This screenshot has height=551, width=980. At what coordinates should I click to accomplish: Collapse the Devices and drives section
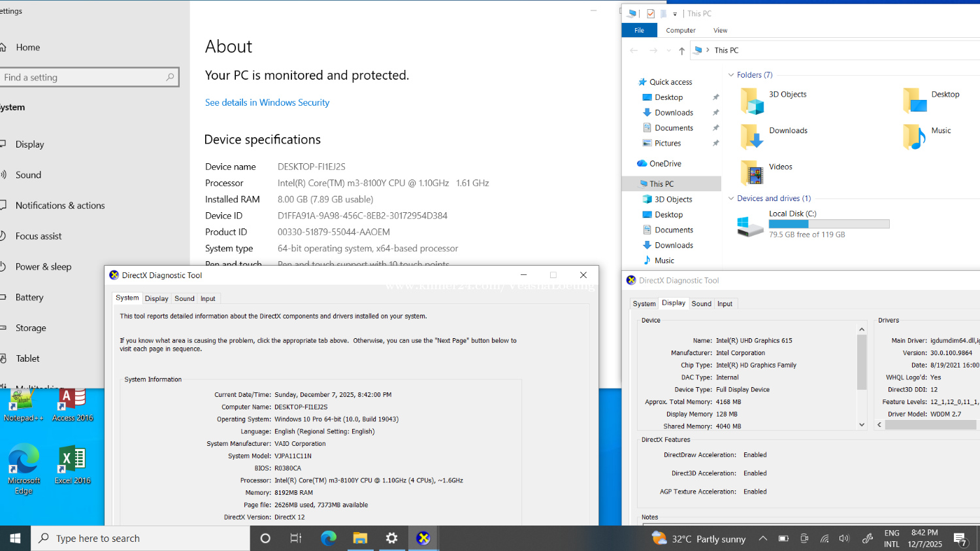pos(731,198)
